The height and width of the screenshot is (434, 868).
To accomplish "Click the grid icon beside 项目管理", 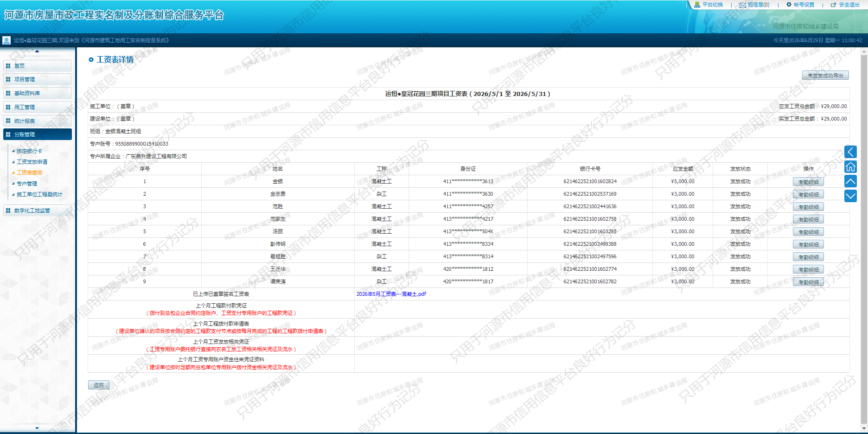I will 8,79.
